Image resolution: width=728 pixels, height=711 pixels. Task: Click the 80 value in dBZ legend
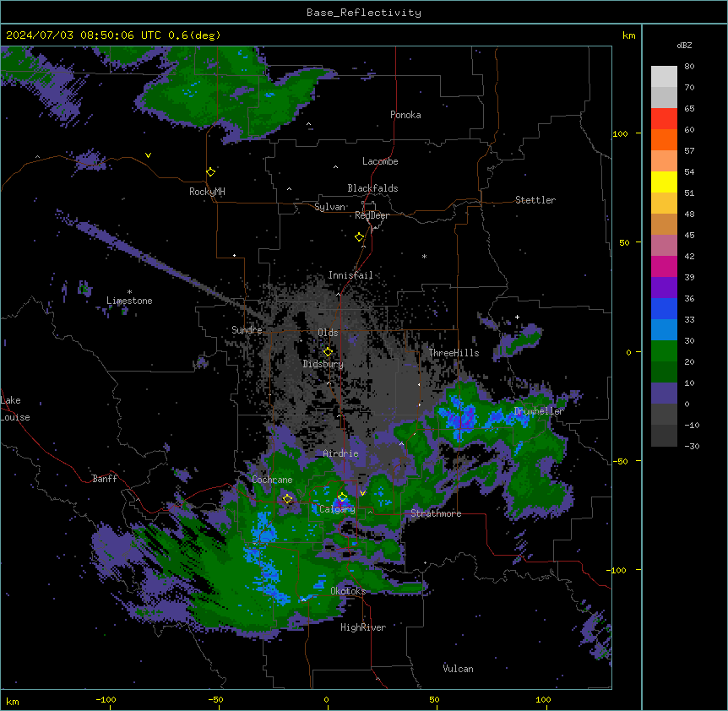pyautogui.click(x=689, y=67)
